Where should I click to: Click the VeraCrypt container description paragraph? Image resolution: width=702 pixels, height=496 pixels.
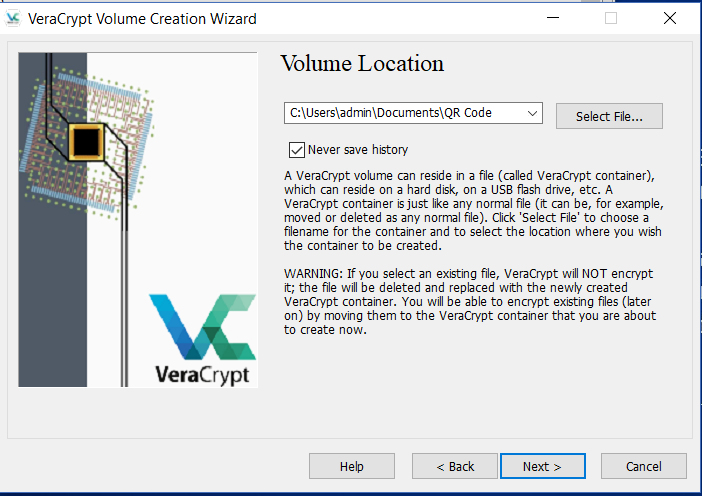tap(468, 210)
